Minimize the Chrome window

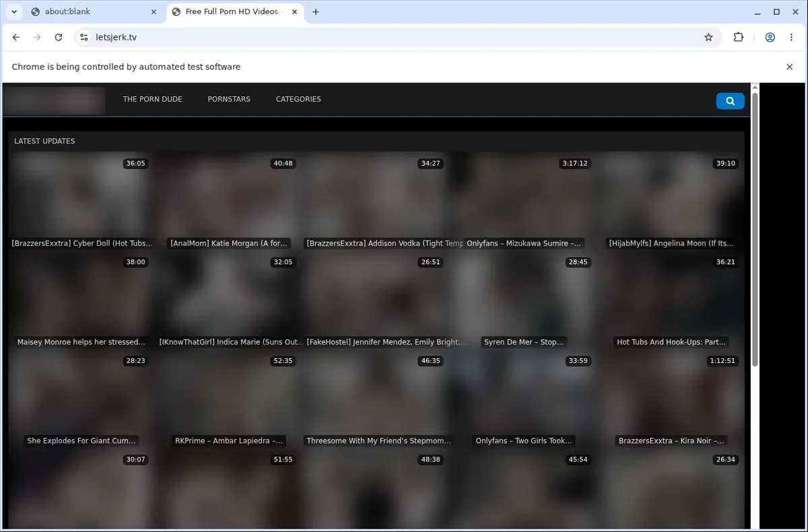pyautogui.click(x=758, y=12)
